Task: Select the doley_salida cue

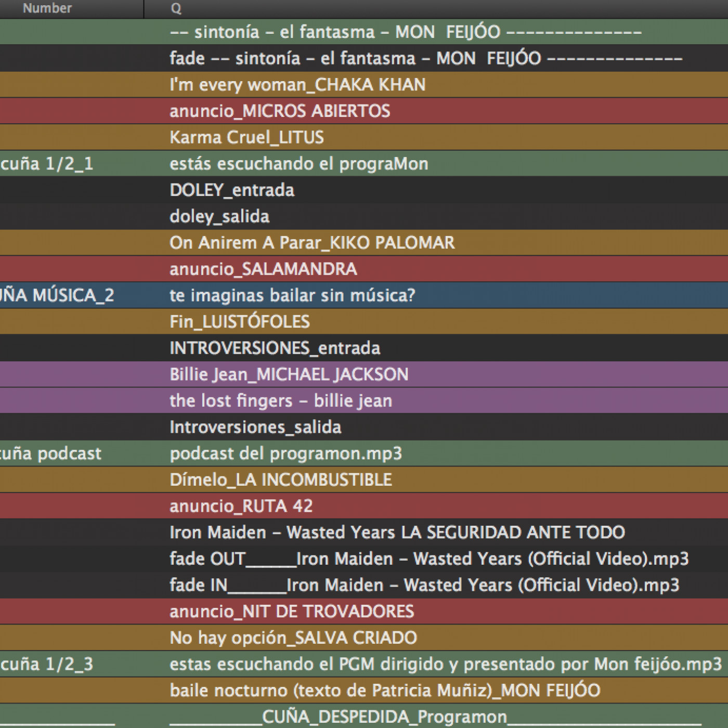Action: (219, 216)
